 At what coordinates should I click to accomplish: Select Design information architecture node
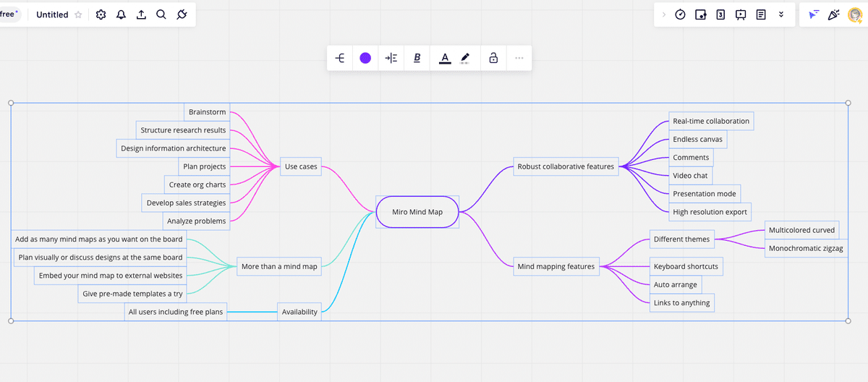(174, 148)
